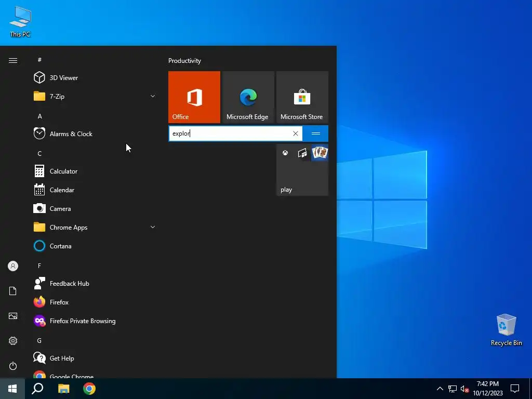Click the Productivity group title
Image resolution: width=532 pixels, height=399 pixels.
coord(184,61)
